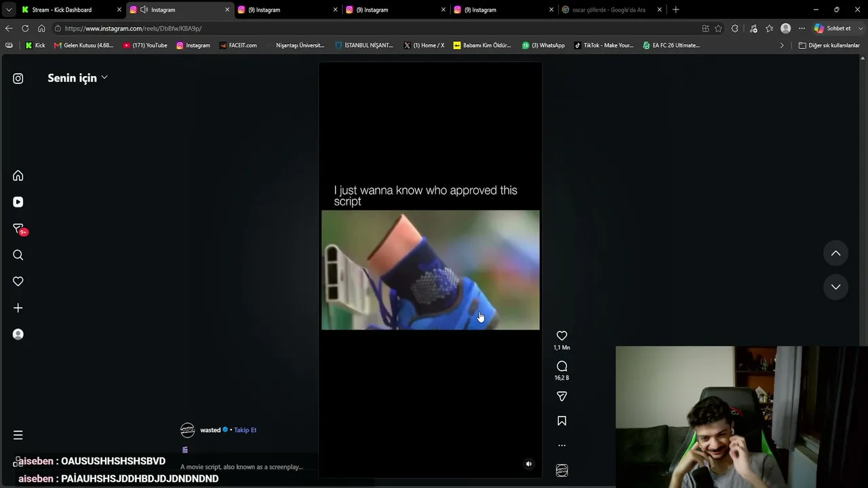Switch to the oscar göllerde Google tab

(x=612, y=9)
